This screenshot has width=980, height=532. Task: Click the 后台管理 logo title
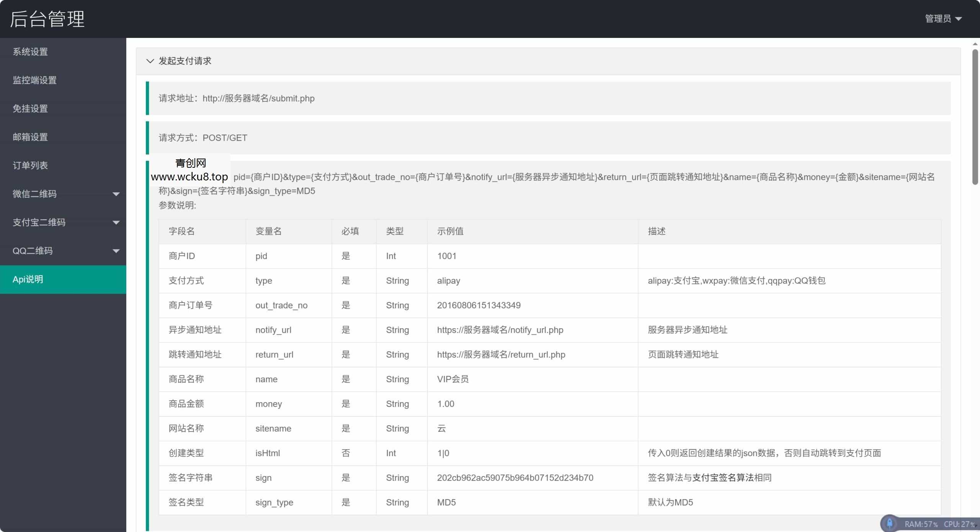[x=47, y=19]
